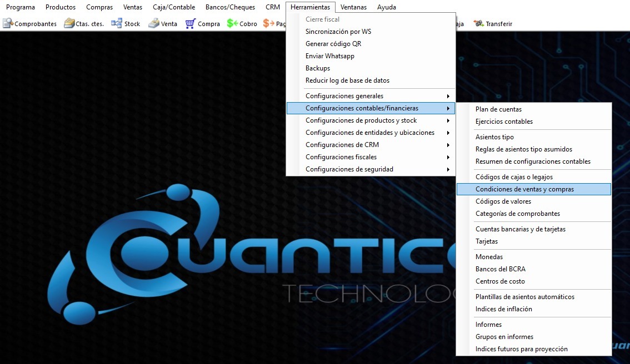Image resolution: width=630 pixels, height=364 pixels.
Task: Select Plan de cuentas
Action: point(498,109)
